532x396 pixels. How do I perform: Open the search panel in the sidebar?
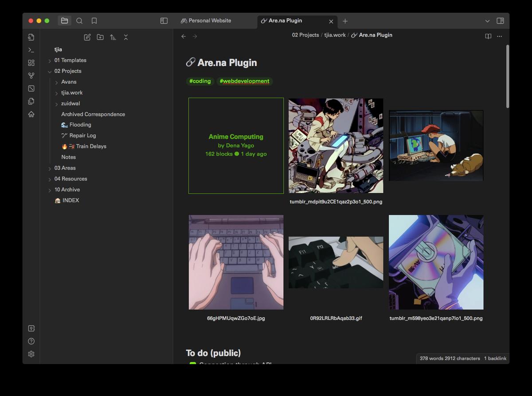(79, 21)
